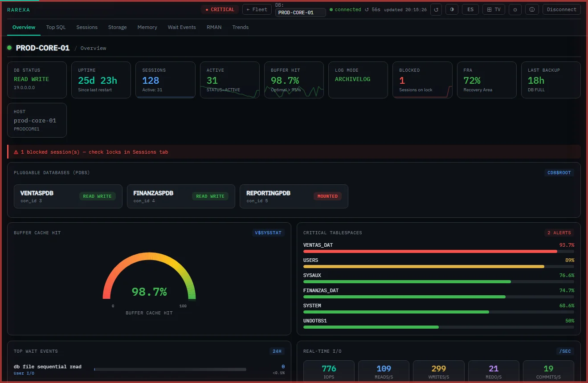Open the info icon in the header
This screenshot has width=588, height=383.
pyautogui.click(x=532, y=9)
